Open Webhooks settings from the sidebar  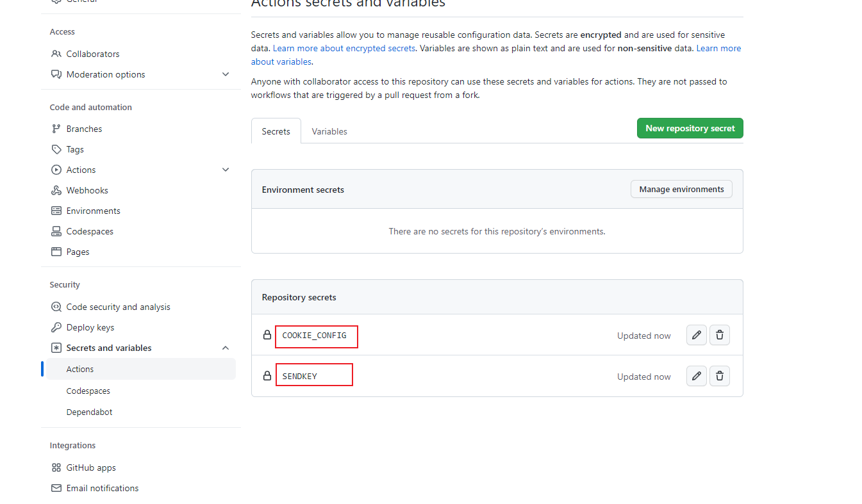(86, 190)
